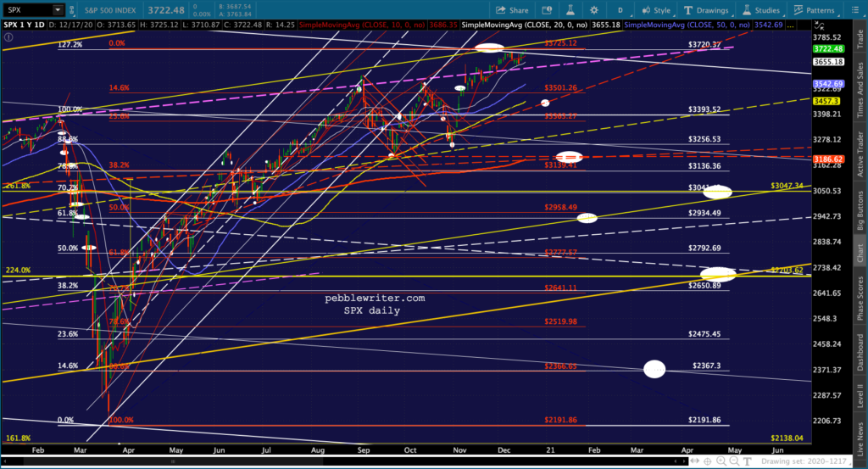This screenshot has width=868, height=469.
Task: Click the $3047.34 yellow level label
Action: tap(787, 186)
